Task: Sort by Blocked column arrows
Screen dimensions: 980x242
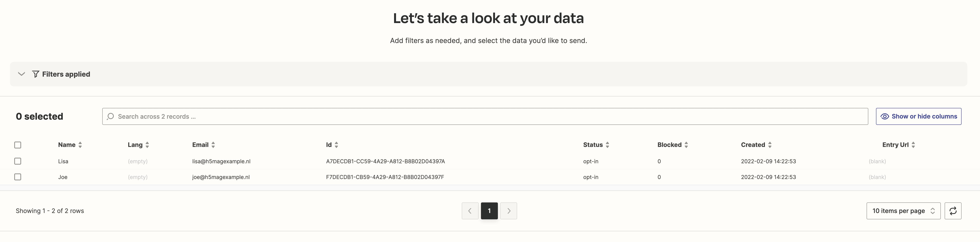Action: point(686,145)
